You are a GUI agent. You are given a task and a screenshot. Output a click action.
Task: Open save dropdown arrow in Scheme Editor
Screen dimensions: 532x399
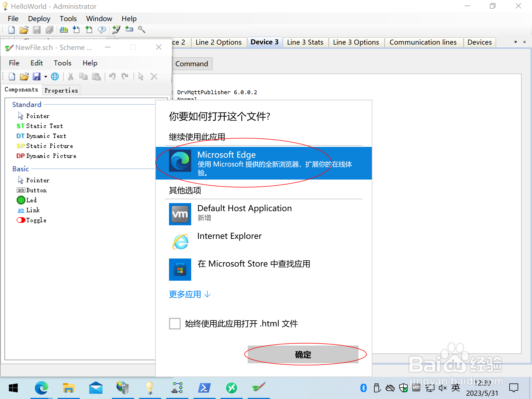[46, 77]
